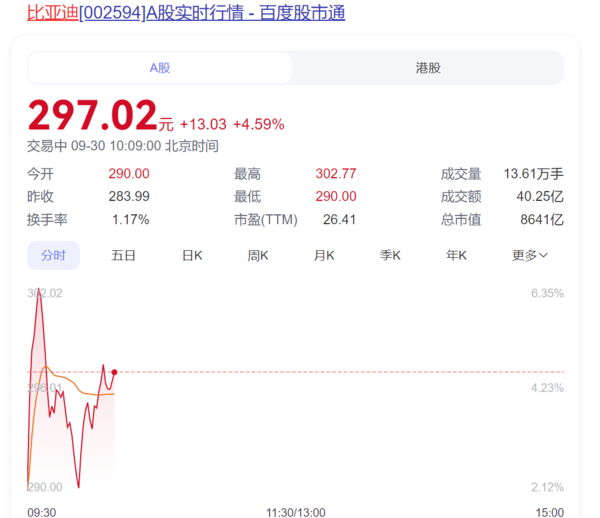
Task: Select the 季K chart tab
Action: [x=390, y=255]
